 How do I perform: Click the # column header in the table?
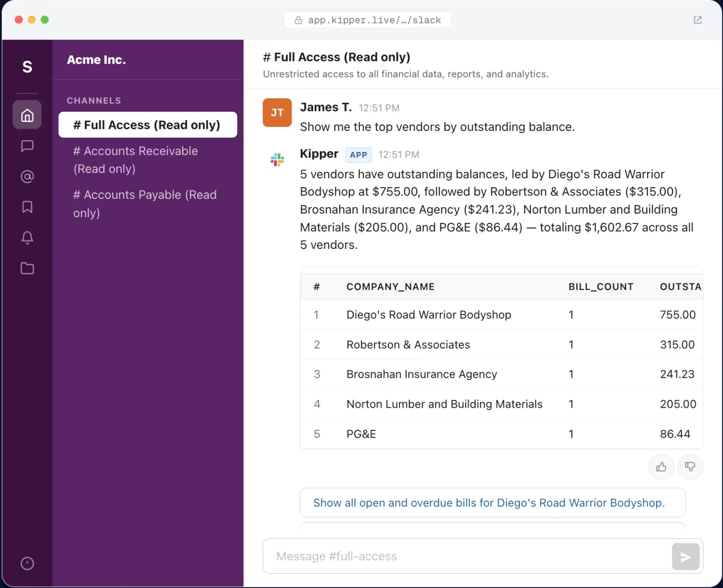tap(317, 287)
